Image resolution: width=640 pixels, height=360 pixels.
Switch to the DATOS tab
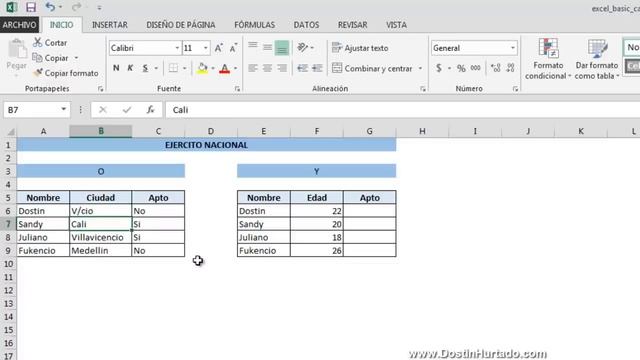pyautogui.click(x=306, y=25)
